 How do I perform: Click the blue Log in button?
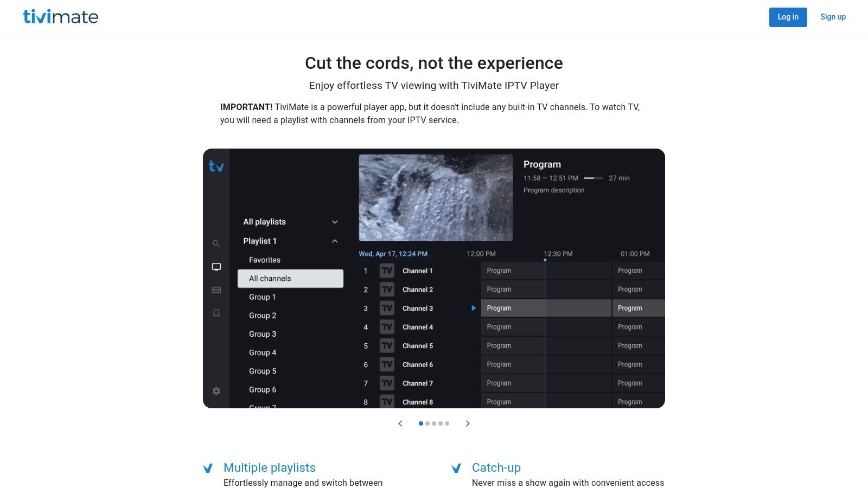[788, 17]
